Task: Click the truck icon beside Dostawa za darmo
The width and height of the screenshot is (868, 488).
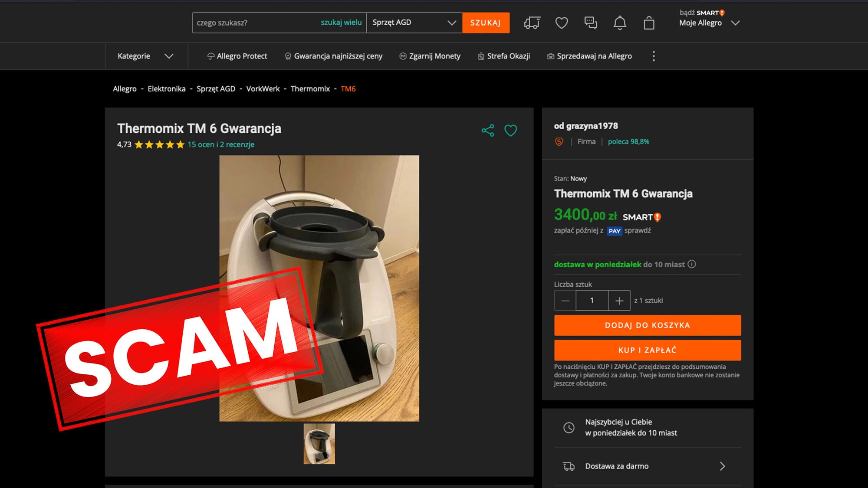Action: click(569, 466)
